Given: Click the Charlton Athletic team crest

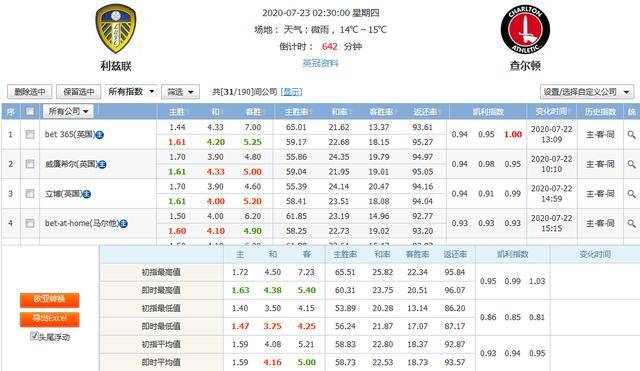Looking at the screenshot, I should 525,29.
